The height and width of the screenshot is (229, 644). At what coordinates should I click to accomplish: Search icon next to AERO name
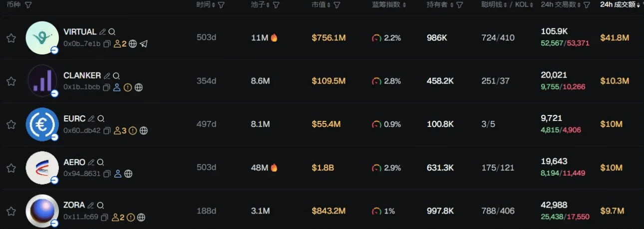100,162
